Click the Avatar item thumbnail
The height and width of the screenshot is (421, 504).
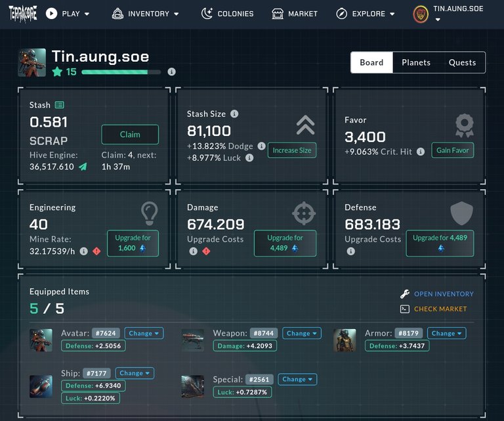pos(41,340)
